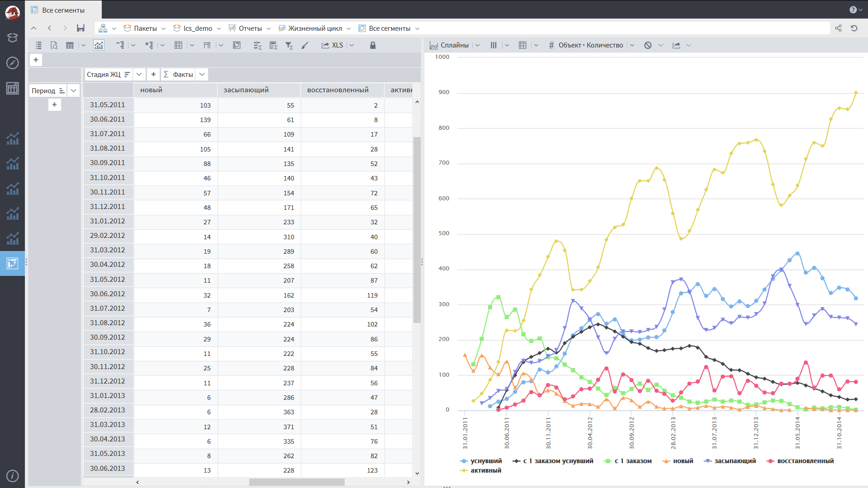Open the expand levels dropdown arrow
Screen dimensions: 868x488
tap(162, 45)
